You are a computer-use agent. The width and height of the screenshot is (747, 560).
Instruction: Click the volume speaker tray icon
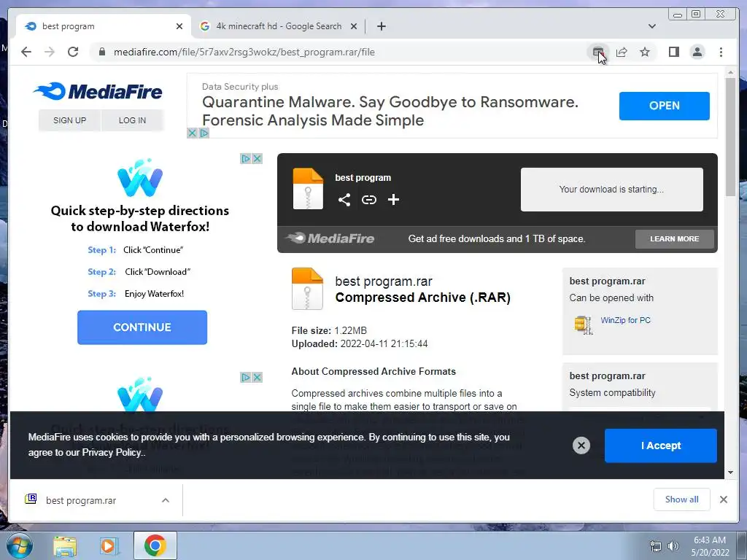(673, 546)
